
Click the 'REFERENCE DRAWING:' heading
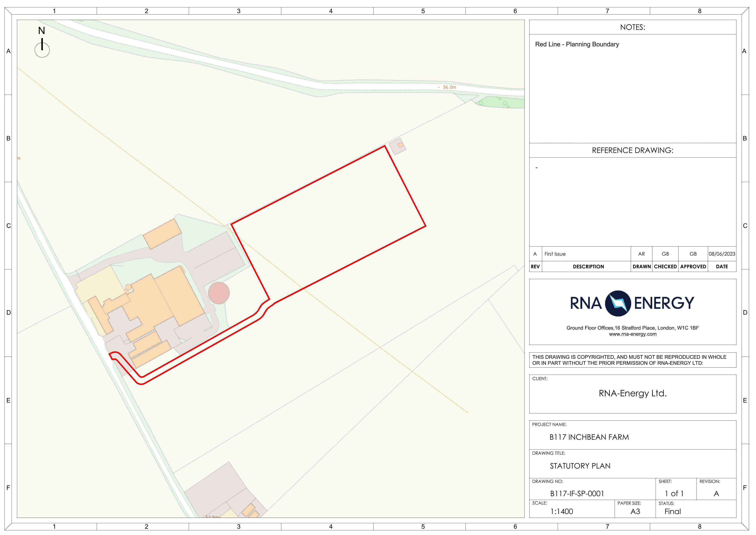point(633,150)
